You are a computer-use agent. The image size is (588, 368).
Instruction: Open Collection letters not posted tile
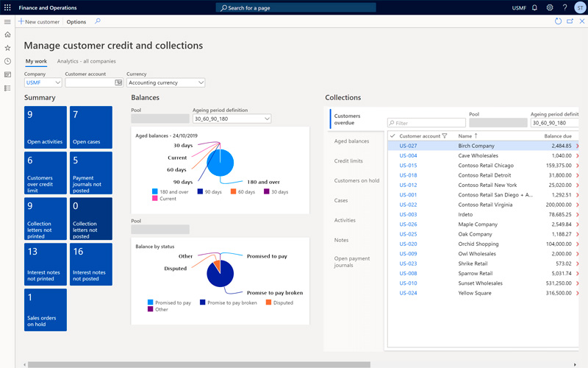pos(91,219)
